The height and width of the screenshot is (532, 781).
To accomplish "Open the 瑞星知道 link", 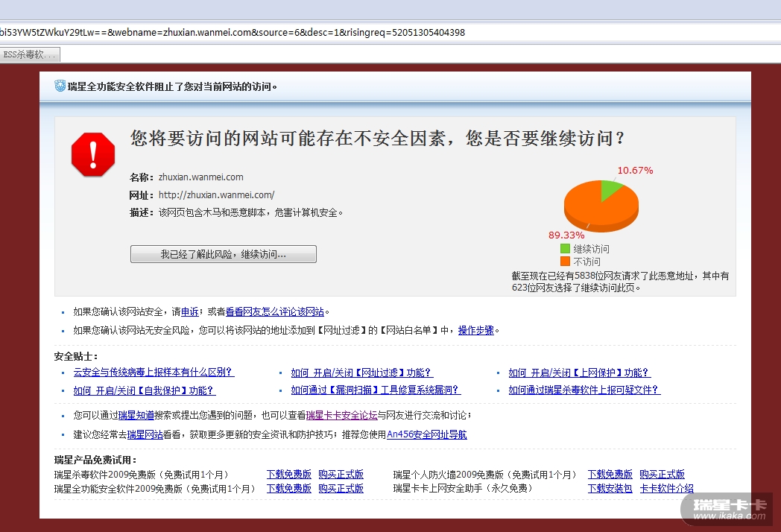I will tap(136, 416).
